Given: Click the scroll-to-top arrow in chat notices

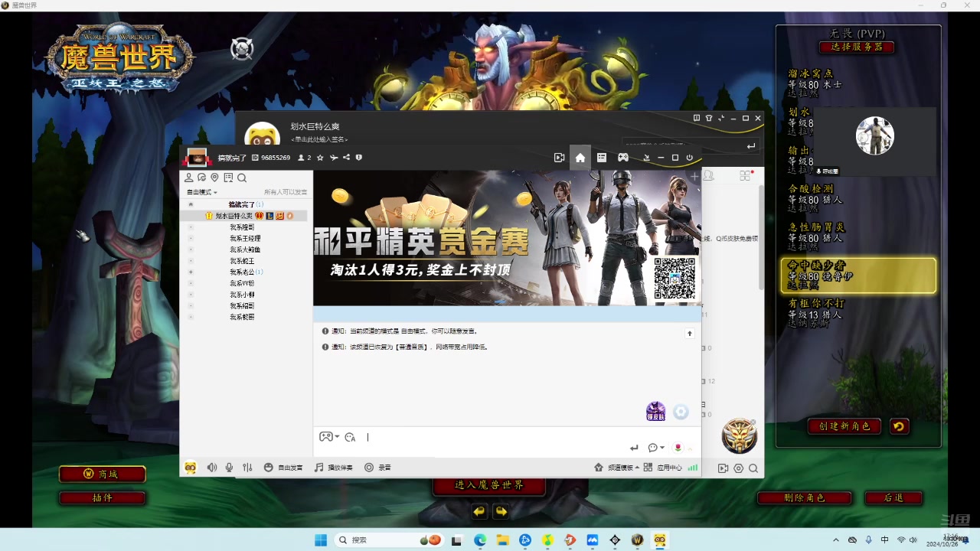Looking at the screenshot, I should [689, 333].
